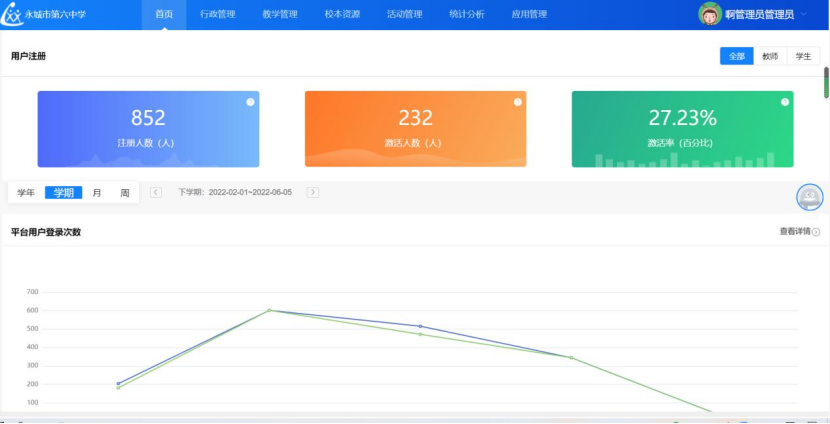This screenshot has height=424, width=830.
Task: Click the page vertical scrollbar thumb
Action: tap(826, 83)
